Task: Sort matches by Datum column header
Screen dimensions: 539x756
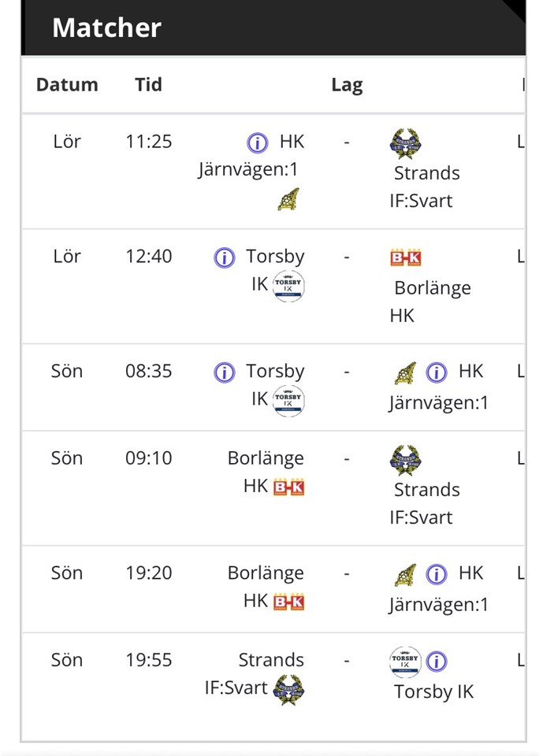Action: (67, 85)
